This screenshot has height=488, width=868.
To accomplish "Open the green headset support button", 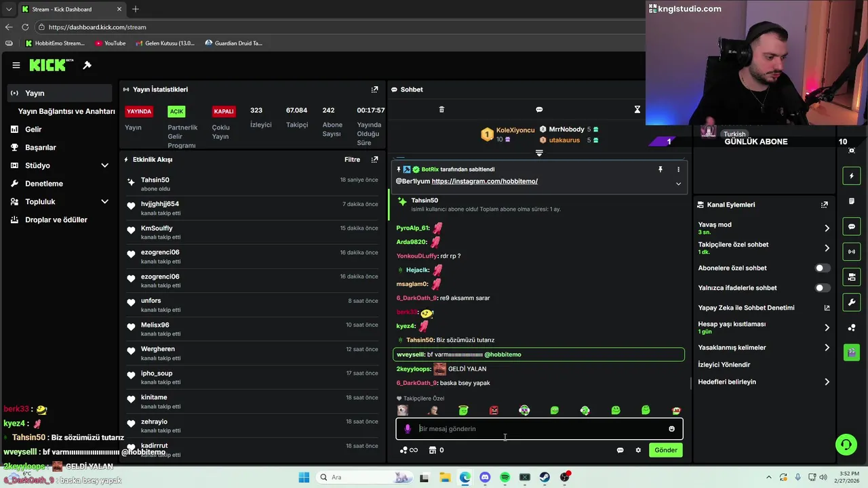I will [x=846, y=445].
